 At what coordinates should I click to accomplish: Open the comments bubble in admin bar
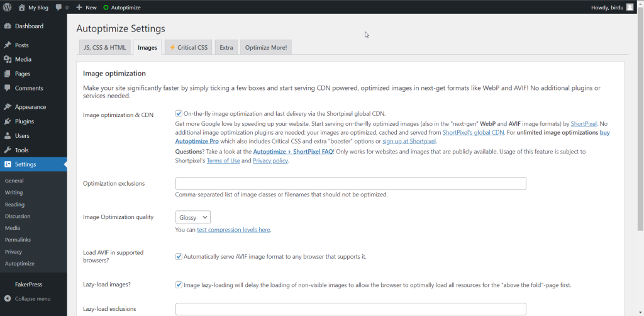click(58, 8)
